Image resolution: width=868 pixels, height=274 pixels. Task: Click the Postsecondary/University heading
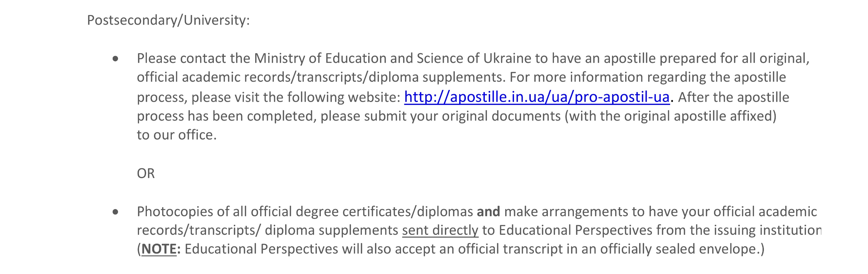tap(168, 20)
